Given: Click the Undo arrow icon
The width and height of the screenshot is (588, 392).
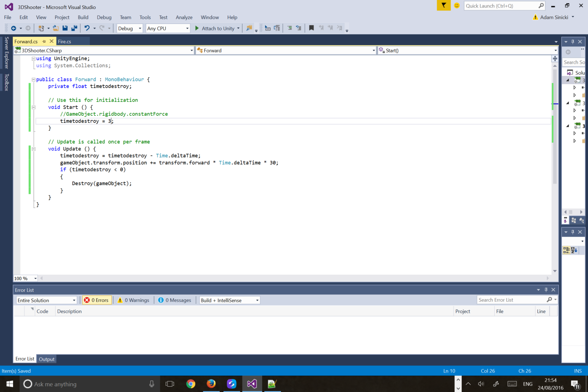Looking at the screenshot, I should 87,28.
